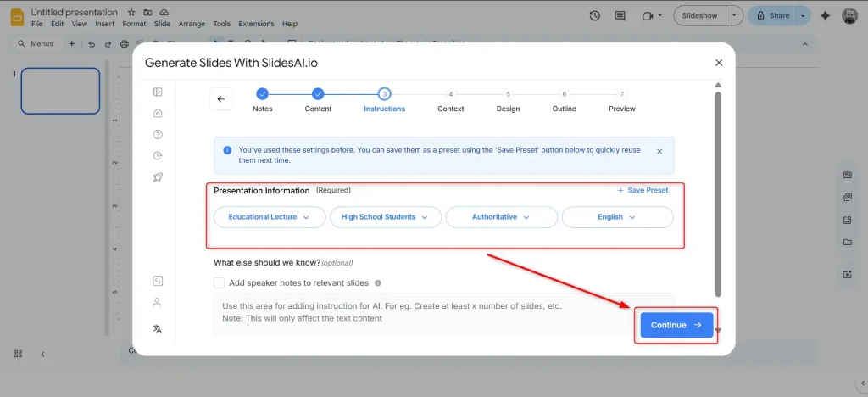This screenshot has width=868, height=397.
Task: Collapse the filmstrip with left chevron
Action: click(42, 354)
